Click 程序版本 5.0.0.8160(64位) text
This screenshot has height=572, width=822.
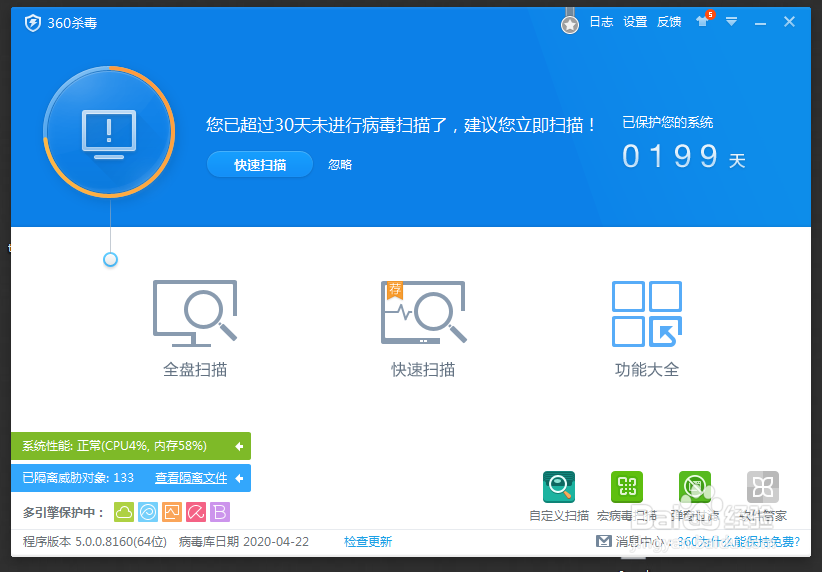pos(95,542)
